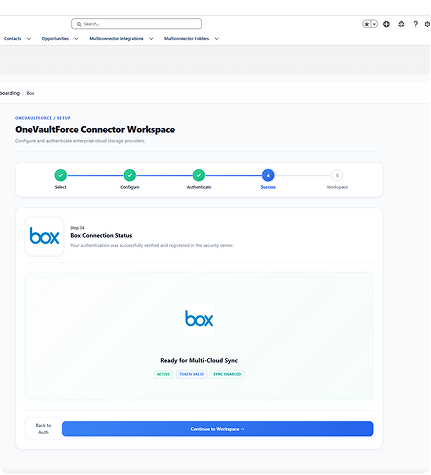Click the large Box logo in sync panel
Image resolution: width=431 pixels, height=475 pixels.
point(199,319)
